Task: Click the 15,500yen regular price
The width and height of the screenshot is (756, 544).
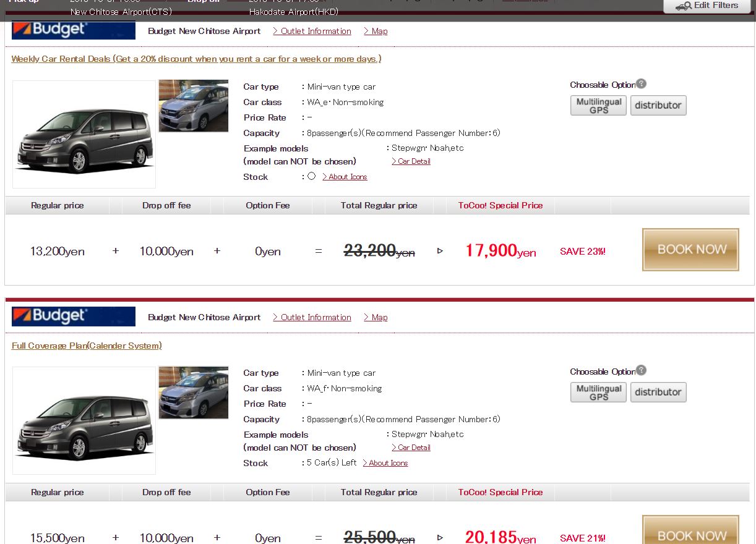Action: (58, 538)
